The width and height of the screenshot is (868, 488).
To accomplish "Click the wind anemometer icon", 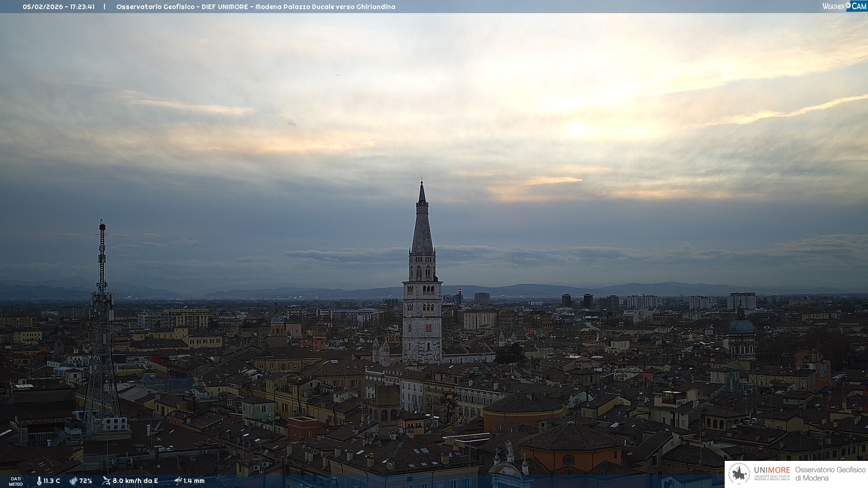I will [106, 481].
